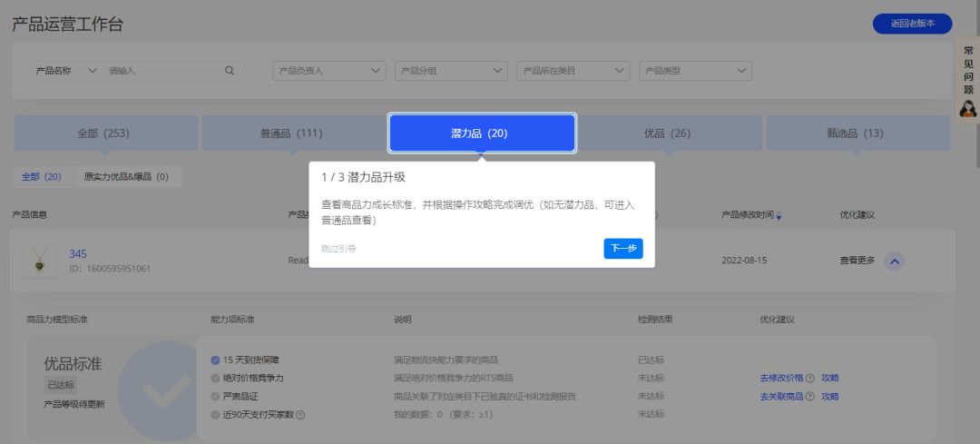Click check icon before 15天到货保障
The width and height of the screenshot is (980, 444).
coord(216,360)
